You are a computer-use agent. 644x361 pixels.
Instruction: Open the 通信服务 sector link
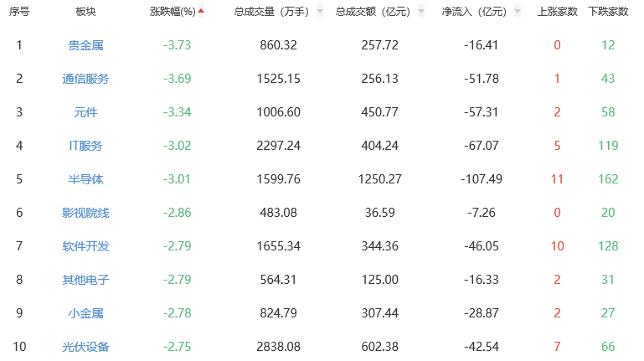click(85, 78)
